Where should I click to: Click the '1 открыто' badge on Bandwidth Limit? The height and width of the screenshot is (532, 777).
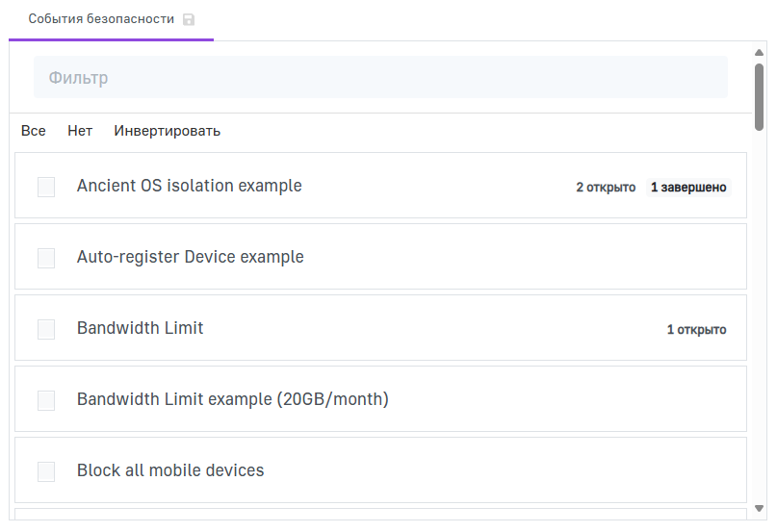coord(696,330)
